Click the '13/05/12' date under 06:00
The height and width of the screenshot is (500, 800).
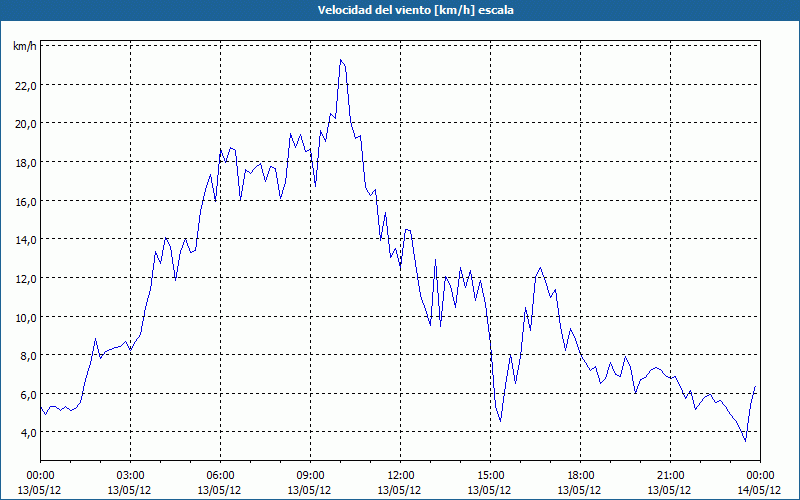219,490
